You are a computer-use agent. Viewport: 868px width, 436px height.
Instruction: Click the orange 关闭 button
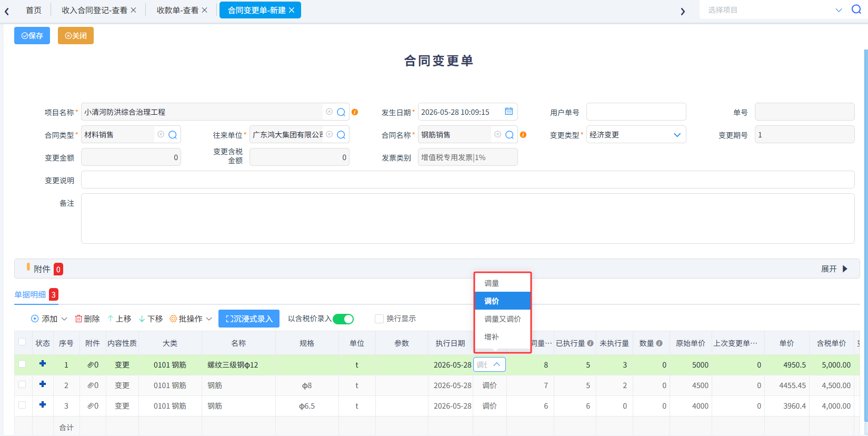click(x=76, y=36)
